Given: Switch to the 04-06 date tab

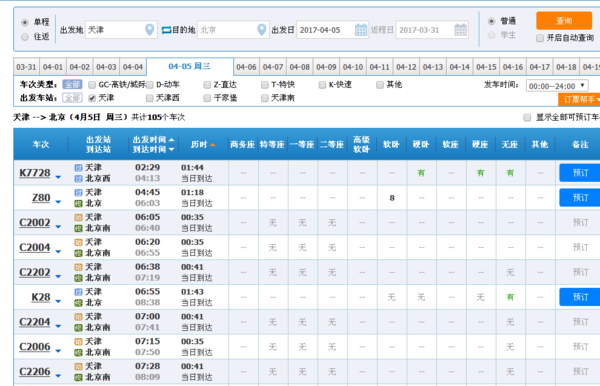Looking at the screenshot, I should (x=246, y=67).
